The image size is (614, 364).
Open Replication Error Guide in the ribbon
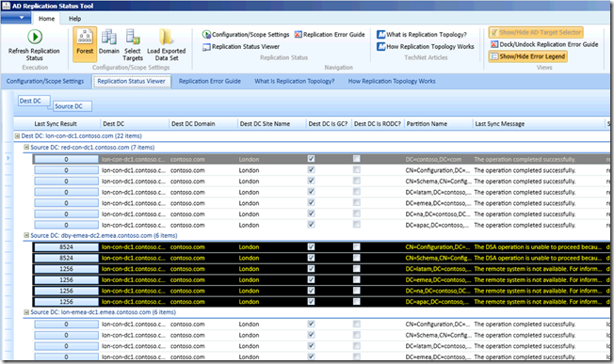(x=330, y=35)
